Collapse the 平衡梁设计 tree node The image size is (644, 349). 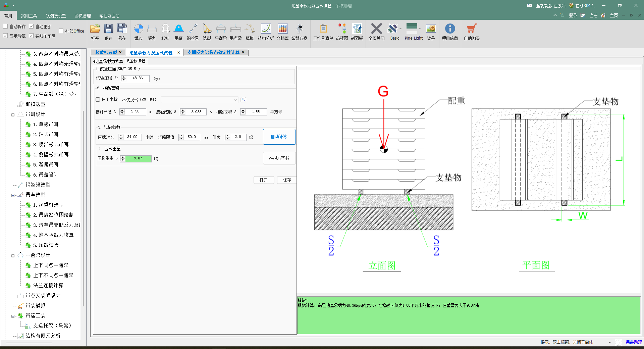click(x=13, y=256)
